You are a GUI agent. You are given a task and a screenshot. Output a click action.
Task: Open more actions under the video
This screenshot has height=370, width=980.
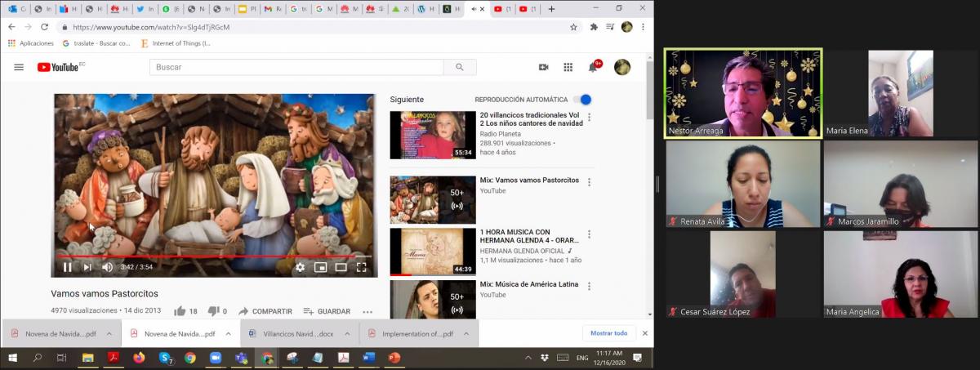tap(367, 311)
